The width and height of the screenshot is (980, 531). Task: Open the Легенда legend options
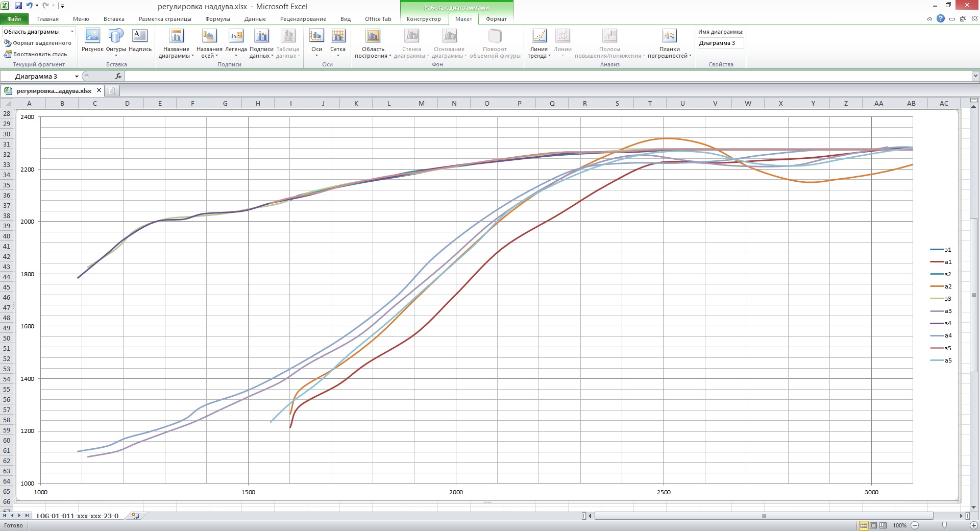coord(236,43)
